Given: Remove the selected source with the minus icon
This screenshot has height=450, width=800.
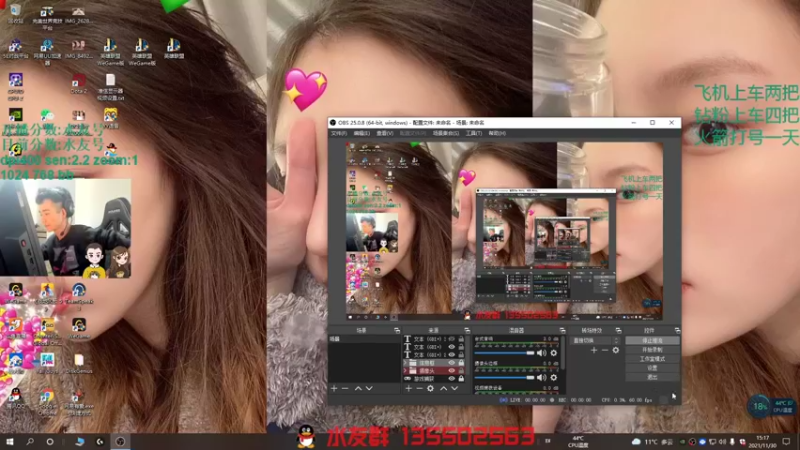Looking at the screenshot, I should click(x=419, y=389).
